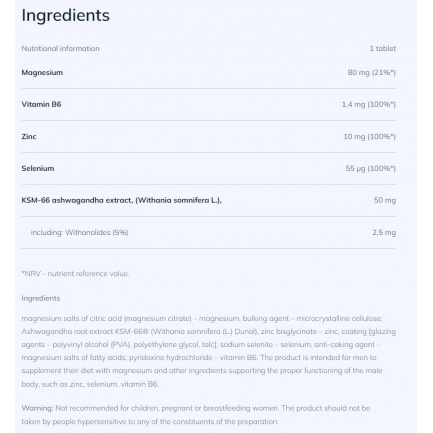Click the Ingredients main heading
Image resolution: width=433 pixels, height=433 pixels.
(65, 16)
